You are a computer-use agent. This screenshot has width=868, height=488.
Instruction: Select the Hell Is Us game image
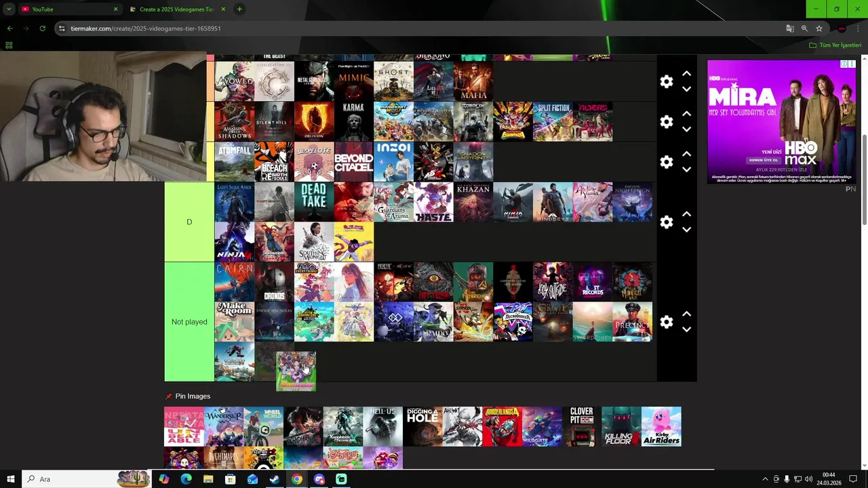click(x=383, y=426)
